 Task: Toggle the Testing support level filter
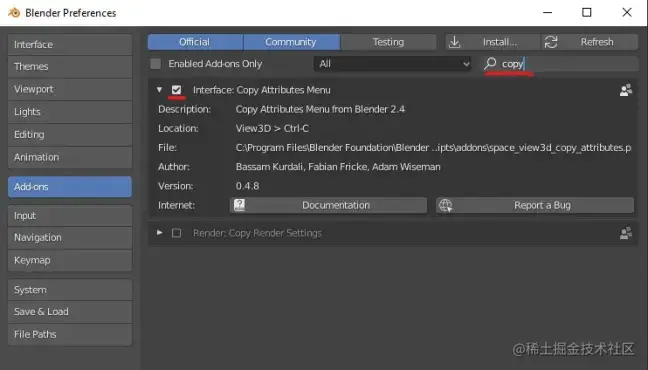coord(388,42)
